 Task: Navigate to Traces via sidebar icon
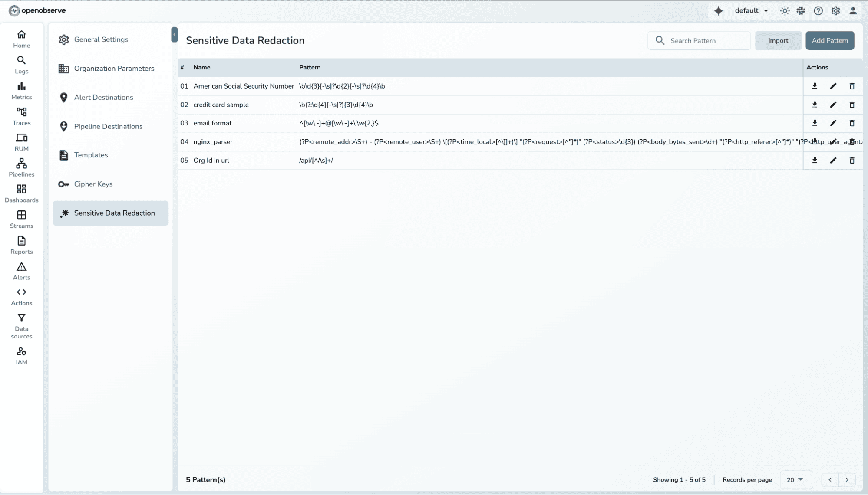click(21, 116)
